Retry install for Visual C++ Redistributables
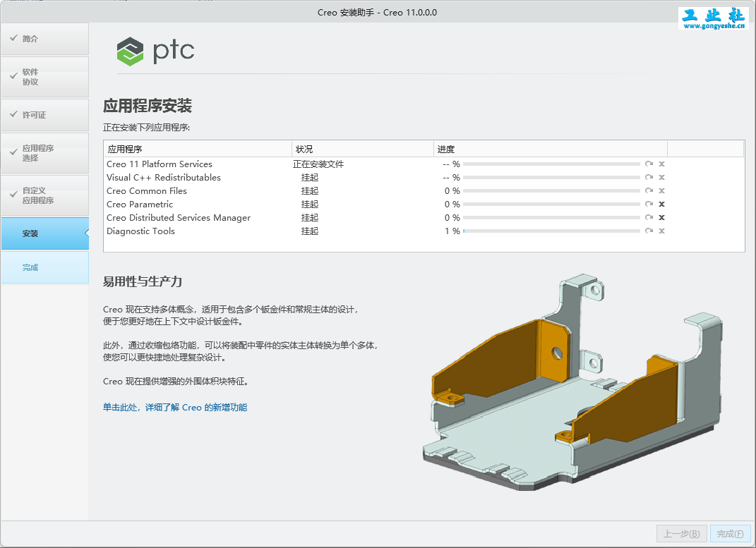756x548 pixels. (x=649, y=177)
